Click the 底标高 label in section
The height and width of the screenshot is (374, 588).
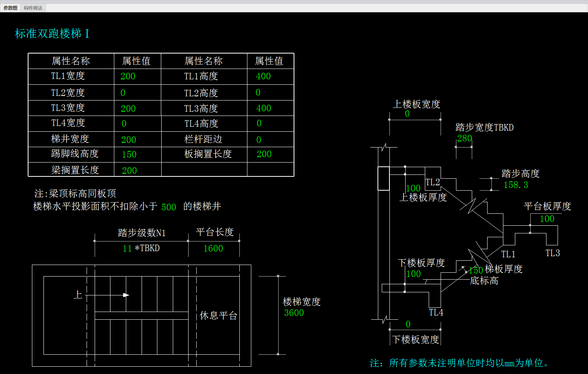pyautogui.click(x=484, y=281)
